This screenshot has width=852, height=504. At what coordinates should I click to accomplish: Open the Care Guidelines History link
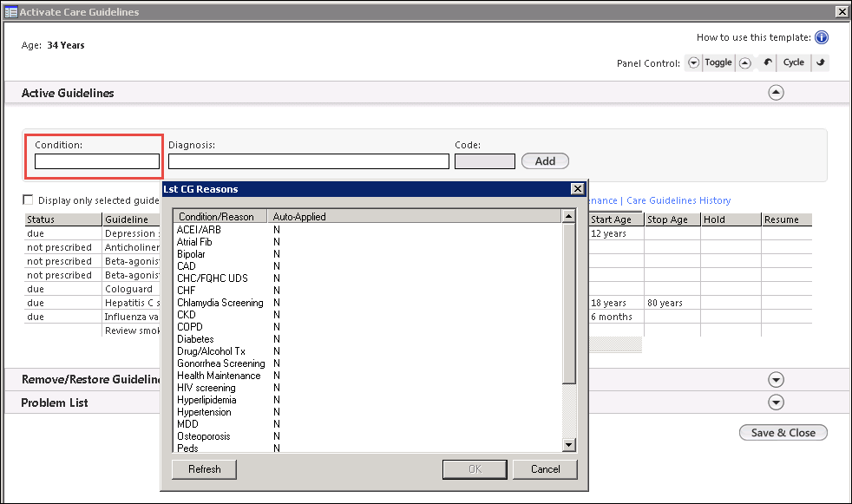(x=678, y=200)
